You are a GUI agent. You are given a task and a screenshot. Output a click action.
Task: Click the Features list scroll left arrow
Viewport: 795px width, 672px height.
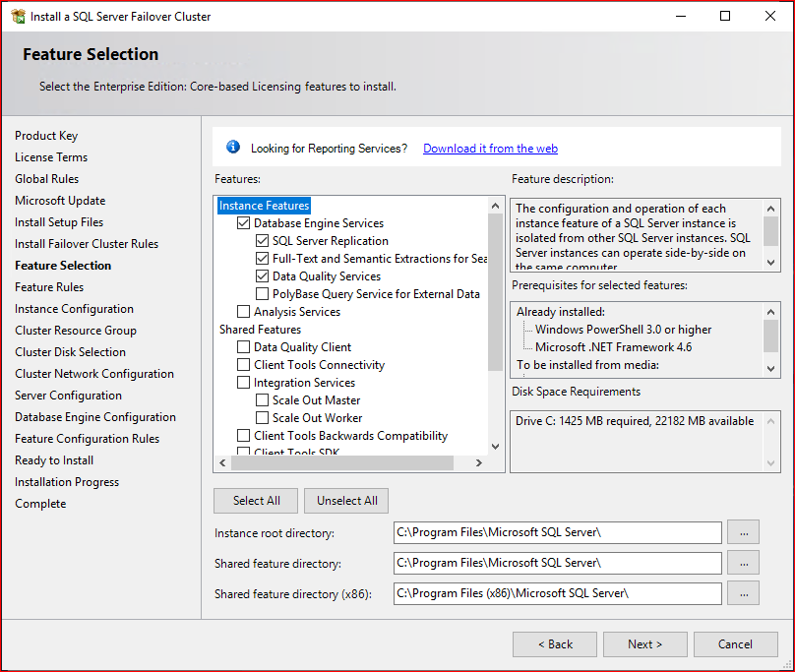point(222,462)
